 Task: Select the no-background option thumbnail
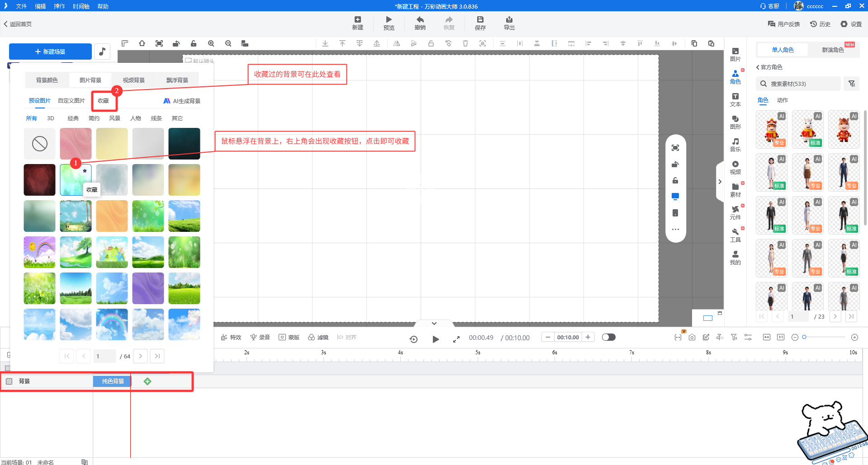click(40, 144)
